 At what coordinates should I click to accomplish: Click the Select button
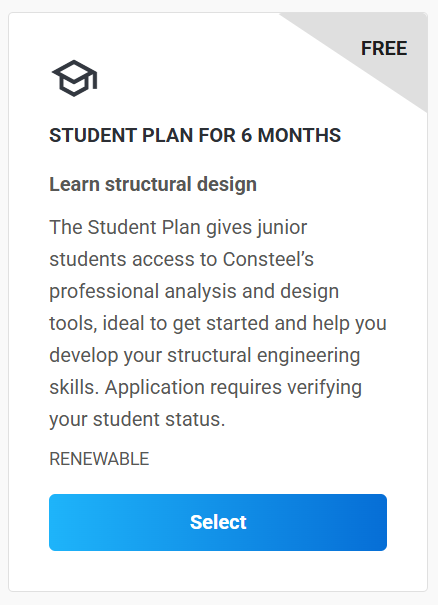218,522
